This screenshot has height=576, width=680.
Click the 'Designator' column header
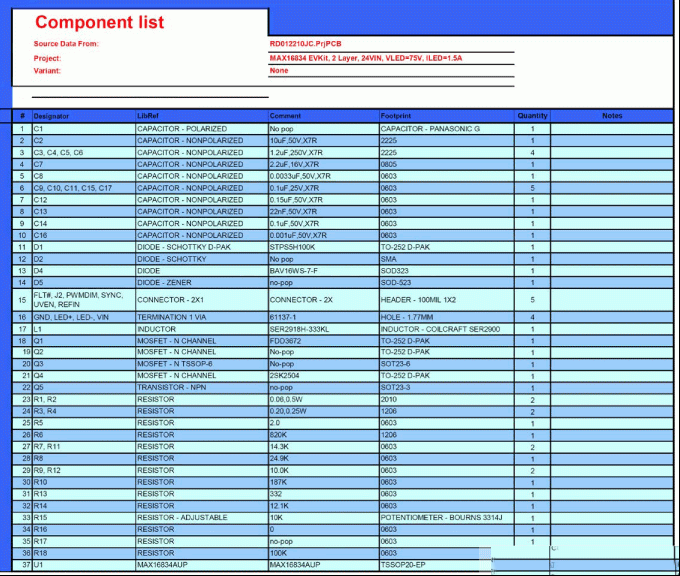click(51, 116)
